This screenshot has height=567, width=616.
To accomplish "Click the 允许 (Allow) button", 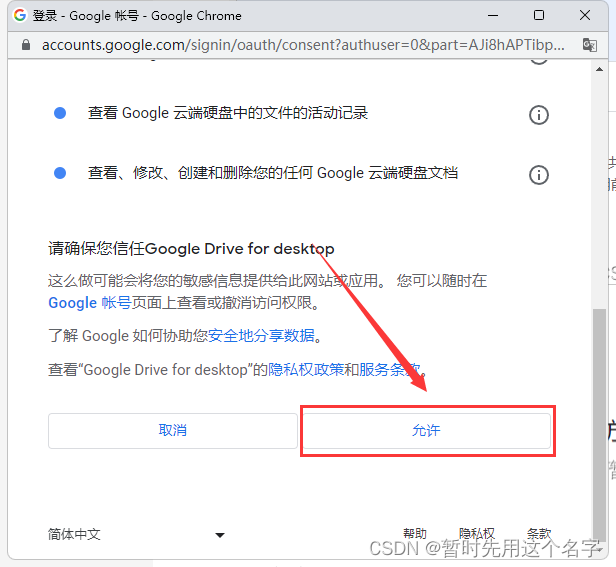I will point(427,431).
